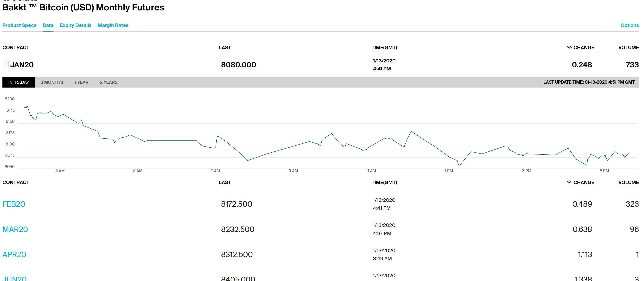Click the chart peak near 12 PM
The height and width of the screenshot is (281, 644).
(411, 131)
